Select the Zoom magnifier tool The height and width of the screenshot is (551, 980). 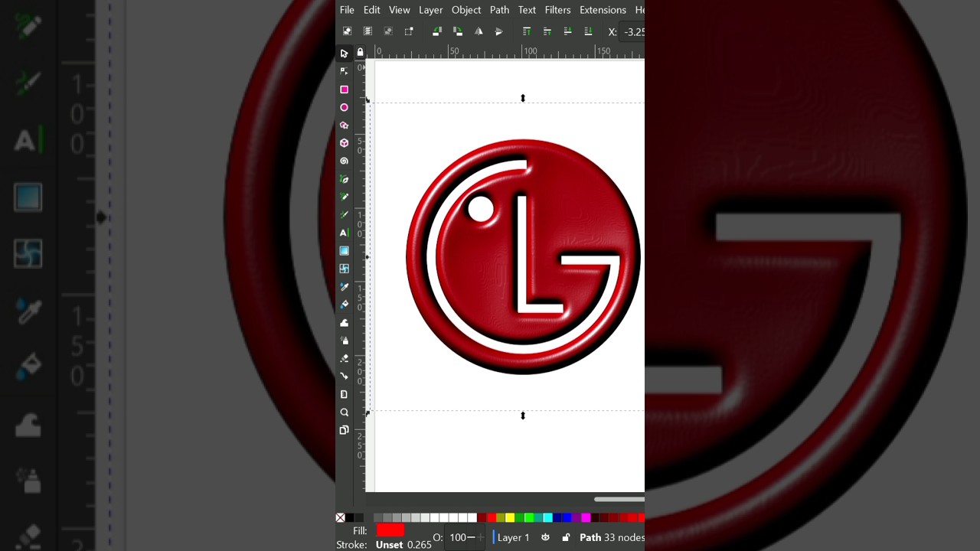click(x=344, y=412)
